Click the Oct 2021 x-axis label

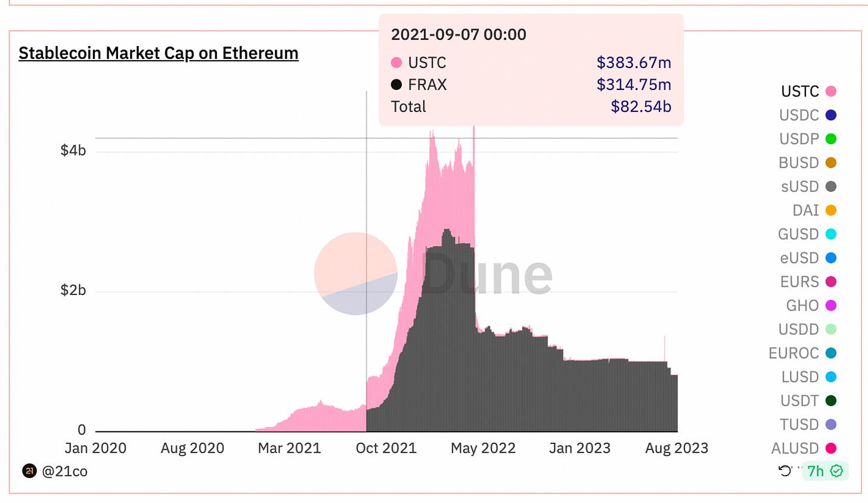click(386, 448)
